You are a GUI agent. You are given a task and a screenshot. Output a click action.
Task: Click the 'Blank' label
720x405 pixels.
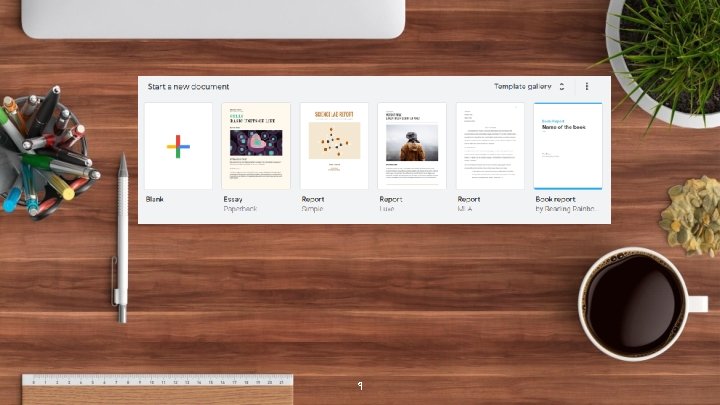[x=155, y=199]
